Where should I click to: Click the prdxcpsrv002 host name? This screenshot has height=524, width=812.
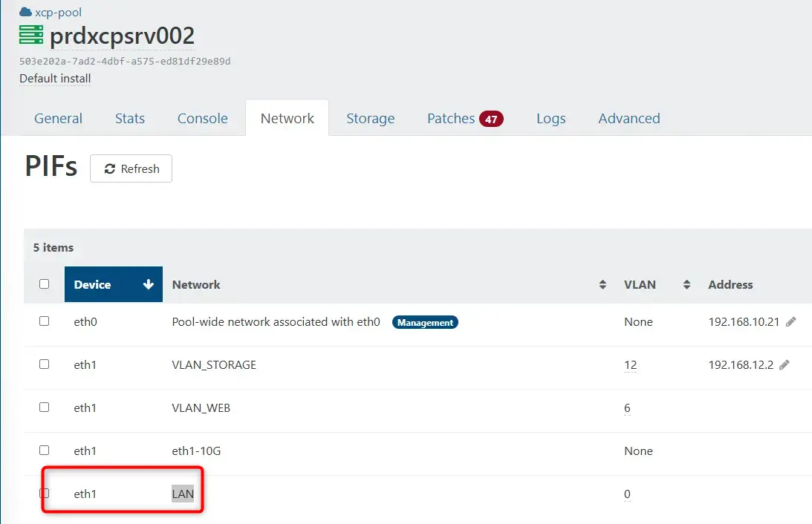[123, 36]
